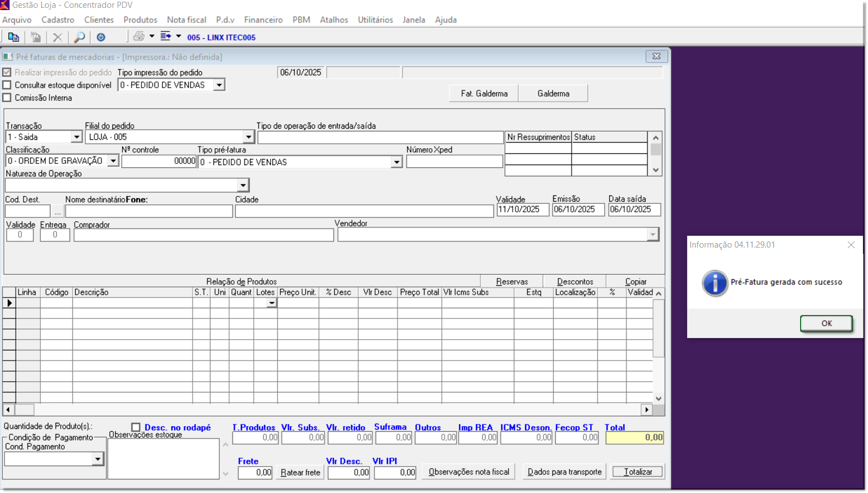Click the printer icon in toolbar
The width and height of the screenshot is (868, 493).
point(139,36)
